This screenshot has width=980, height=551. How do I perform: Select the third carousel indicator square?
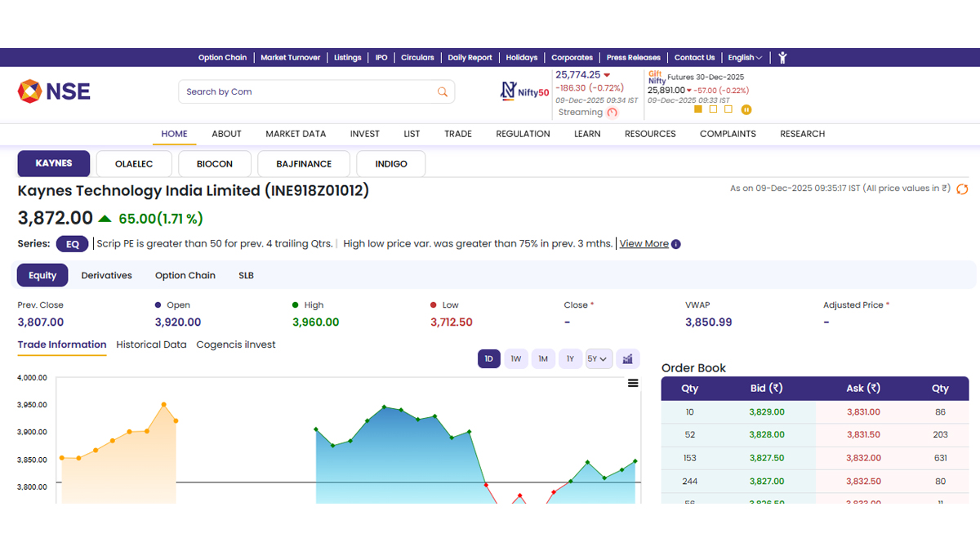728,109
